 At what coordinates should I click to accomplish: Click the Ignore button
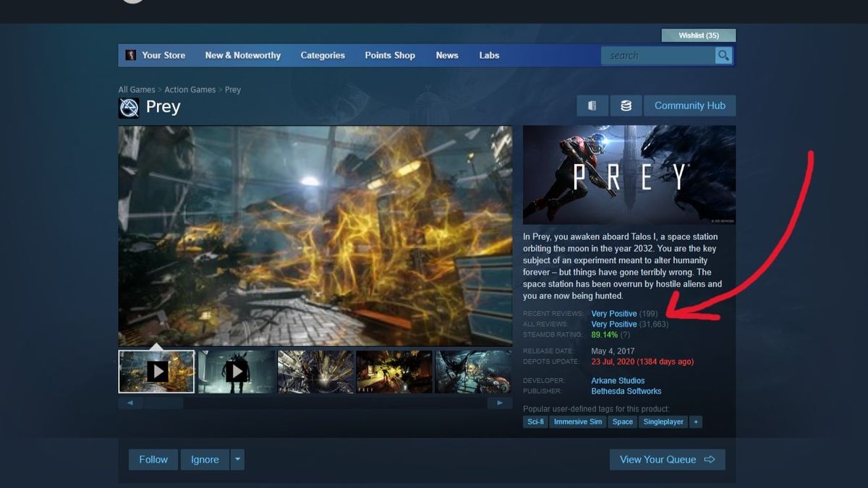[x=205, y=460]
